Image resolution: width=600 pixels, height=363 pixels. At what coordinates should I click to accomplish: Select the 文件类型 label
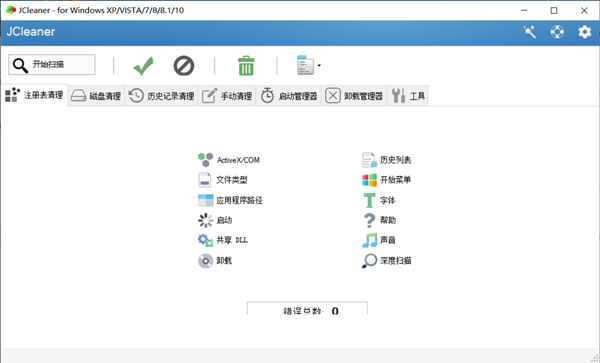point(232,180)
